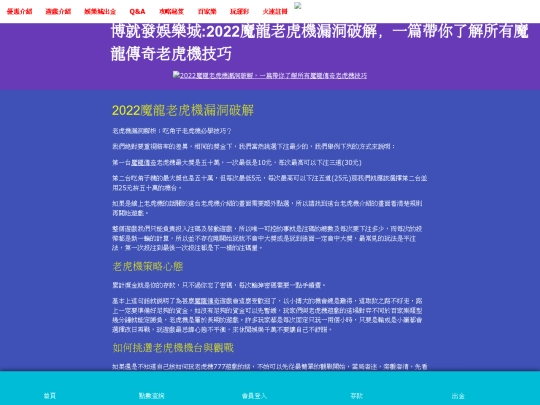Open the 娛樂城出金 menu item
The image size is (540, 405).
100,11
